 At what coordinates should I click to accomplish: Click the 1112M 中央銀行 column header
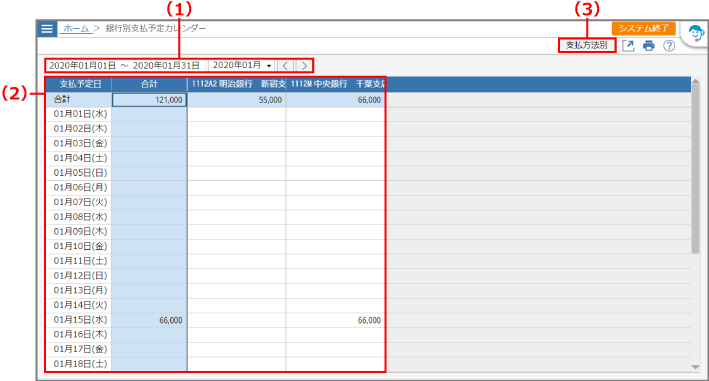pyautogui.click(x=335, y=84)
